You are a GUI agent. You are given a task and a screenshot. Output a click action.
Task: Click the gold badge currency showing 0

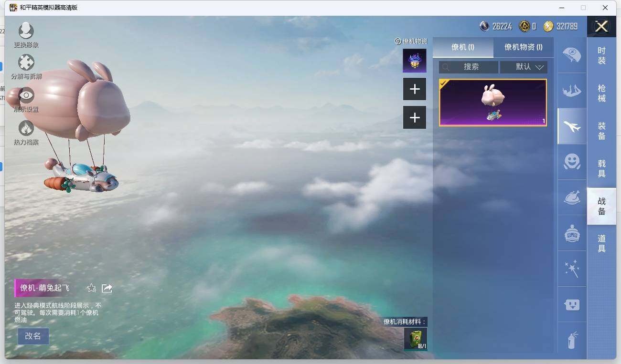525,26
